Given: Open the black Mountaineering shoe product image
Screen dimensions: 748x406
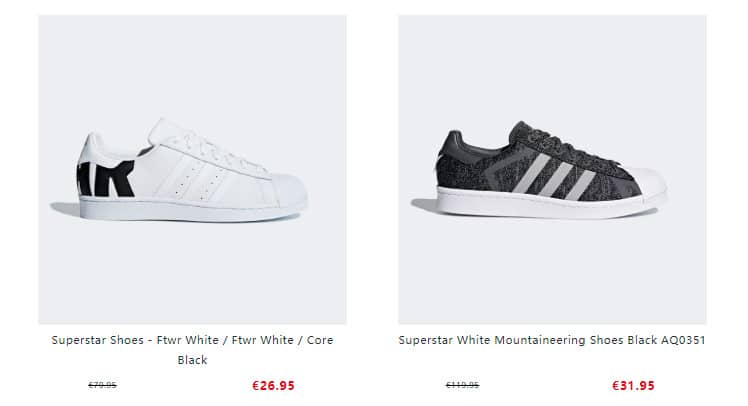Looking at the screenshot, I should pos(552,169).
